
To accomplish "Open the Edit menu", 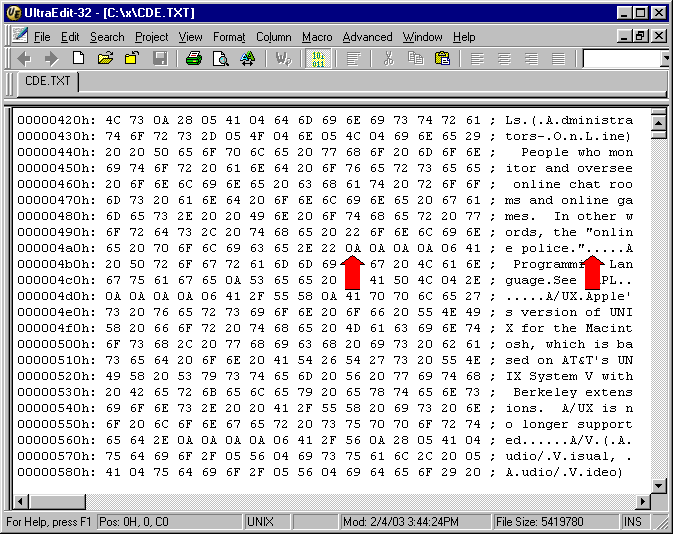I will pos(70,37).
